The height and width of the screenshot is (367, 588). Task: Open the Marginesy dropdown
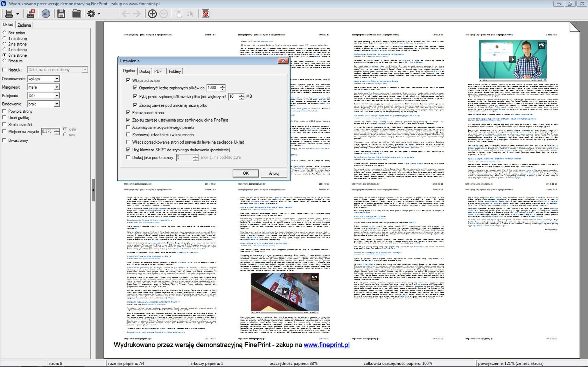56,87
